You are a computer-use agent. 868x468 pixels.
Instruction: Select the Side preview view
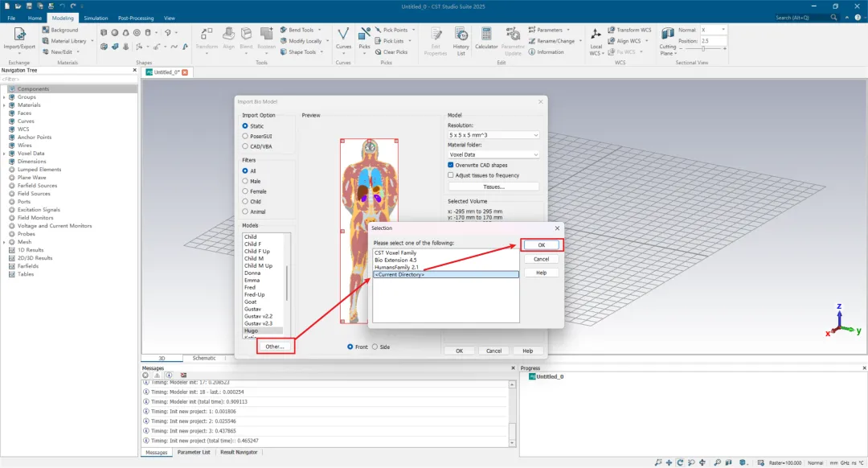375,347
